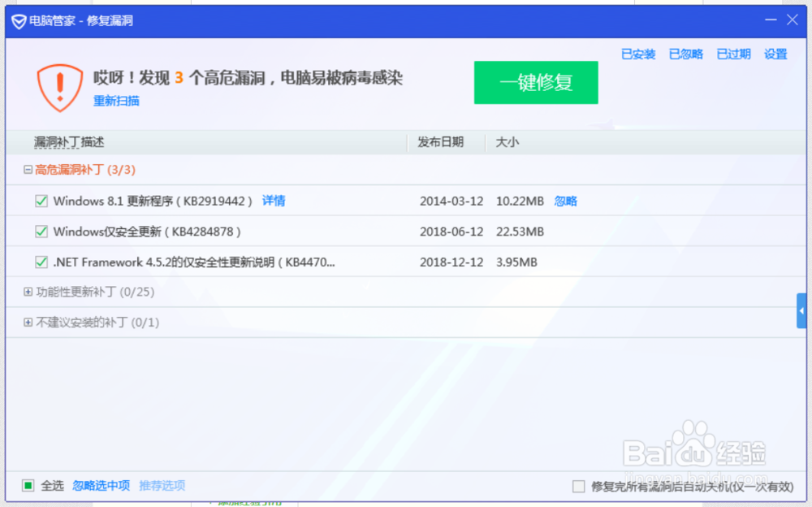Open the 已过期 tab

(x=733, y=54)
